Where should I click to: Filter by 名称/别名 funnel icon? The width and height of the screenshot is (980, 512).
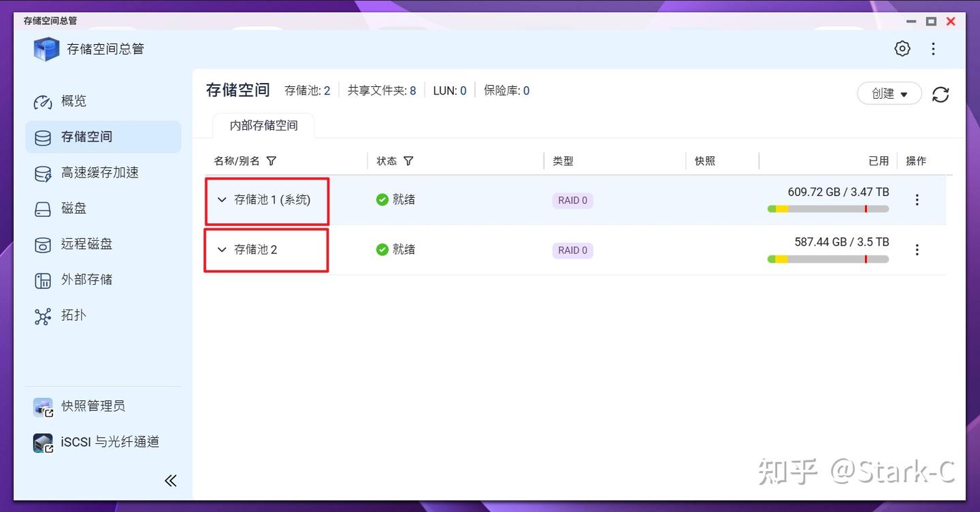272,161
